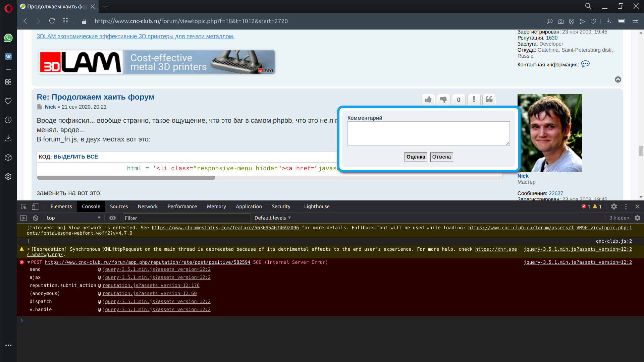The height and width of the screenshot is (362, 644).
Task: Click the quote post icon
Action: point(489,100)
